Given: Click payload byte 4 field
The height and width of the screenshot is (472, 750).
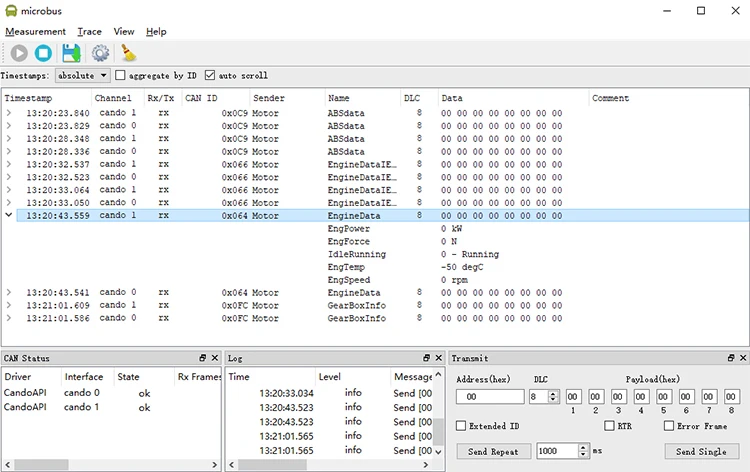Looking at the screenshot, I should tap(640, 396).
